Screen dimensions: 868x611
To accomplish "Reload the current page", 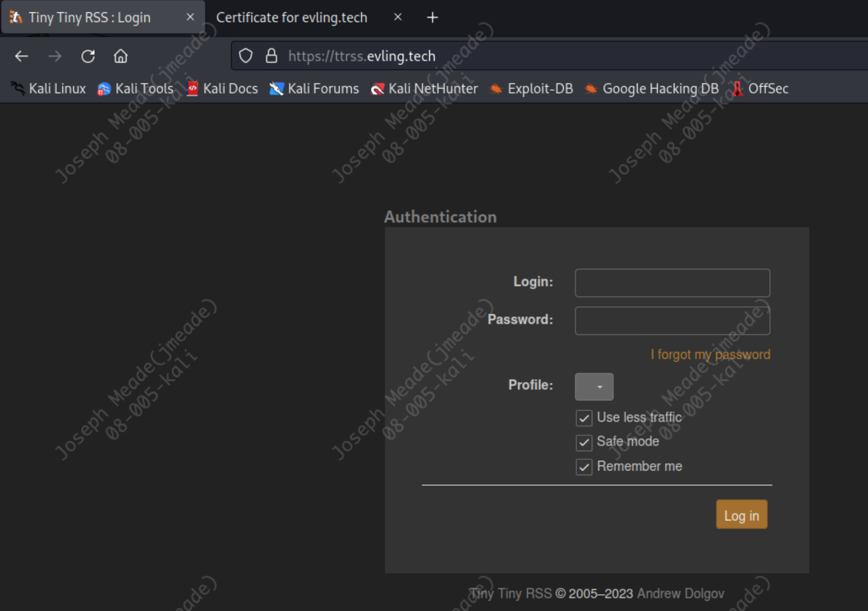I will point(88,56).
